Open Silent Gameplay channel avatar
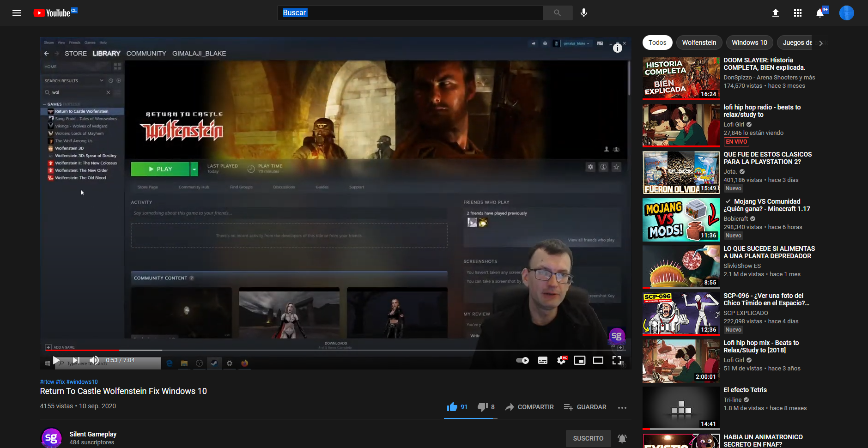This screenshot has width=868, height=448. 51,438
